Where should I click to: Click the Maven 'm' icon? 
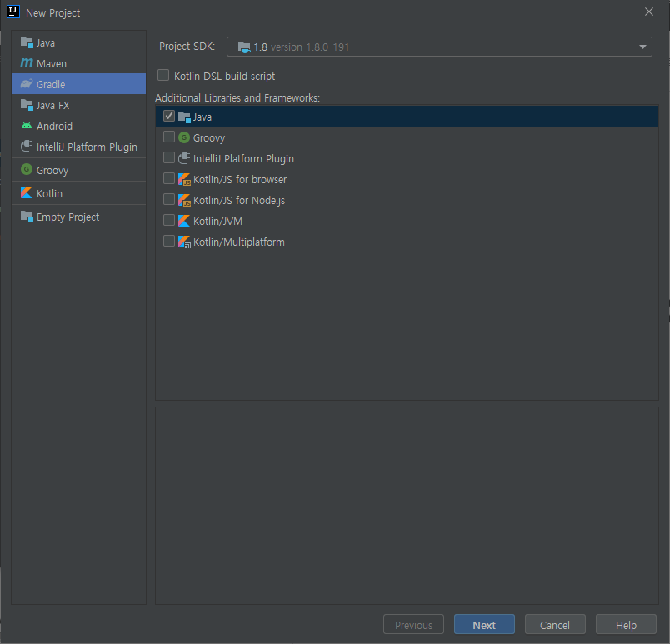(x=27, y=62)
